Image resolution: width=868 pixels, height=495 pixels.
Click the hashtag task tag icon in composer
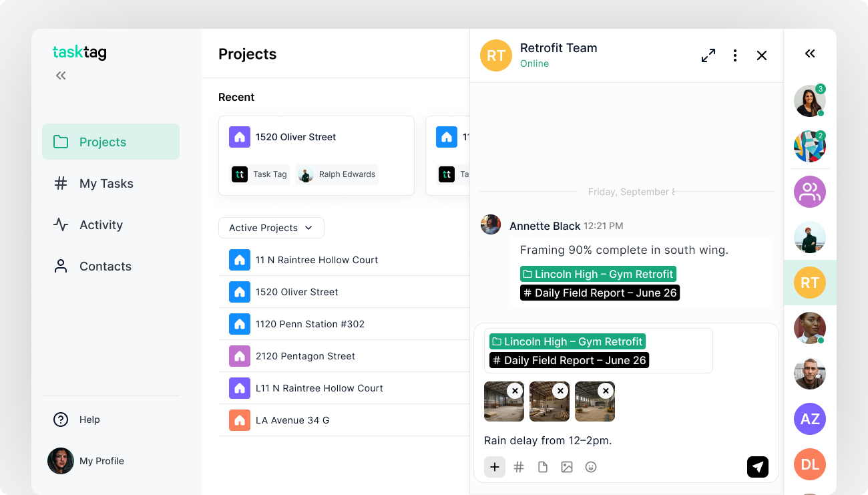(519, 467)
